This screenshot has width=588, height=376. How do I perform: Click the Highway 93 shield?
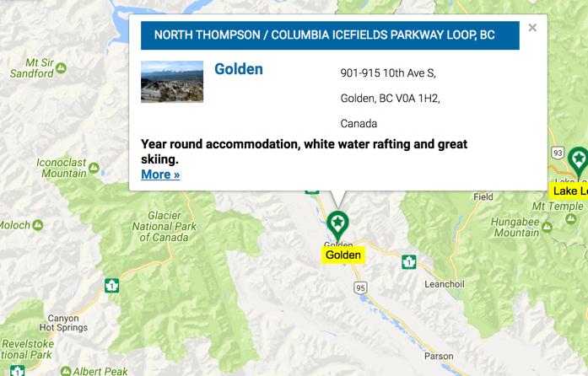[557, 152]
